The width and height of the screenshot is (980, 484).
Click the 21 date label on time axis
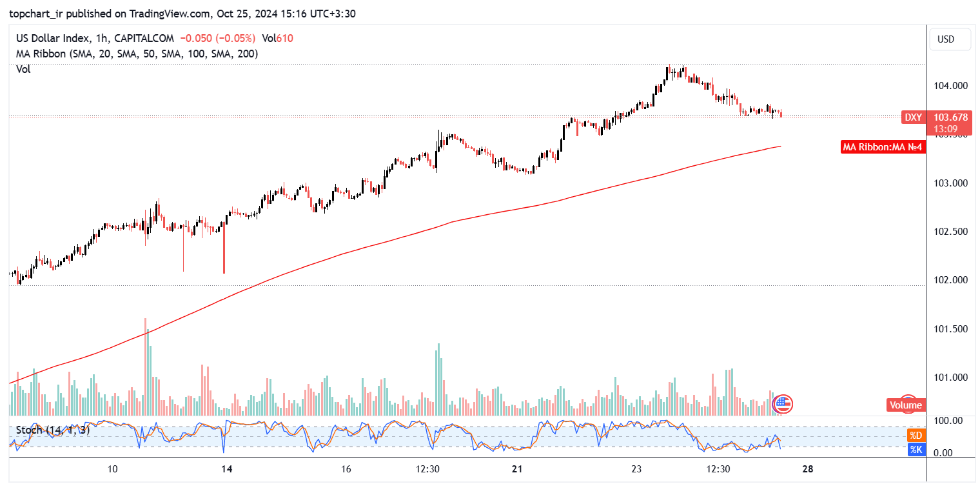point(516,469)
